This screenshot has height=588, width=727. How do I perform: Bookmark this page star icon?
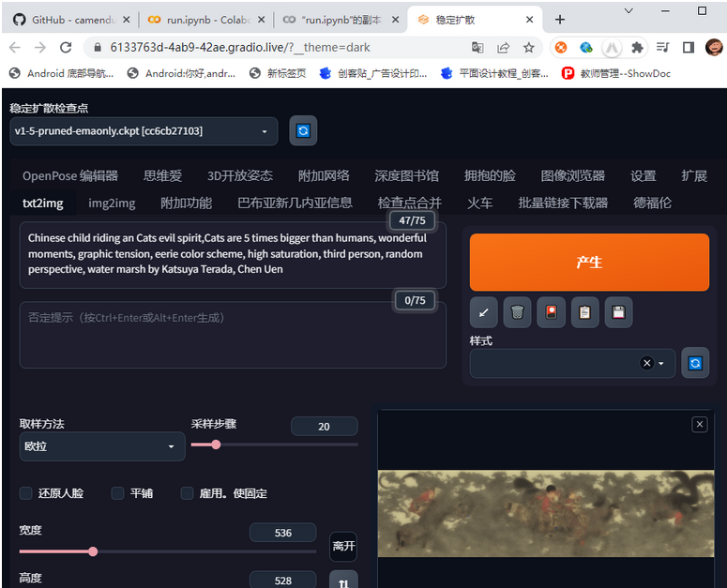(528, 47)
